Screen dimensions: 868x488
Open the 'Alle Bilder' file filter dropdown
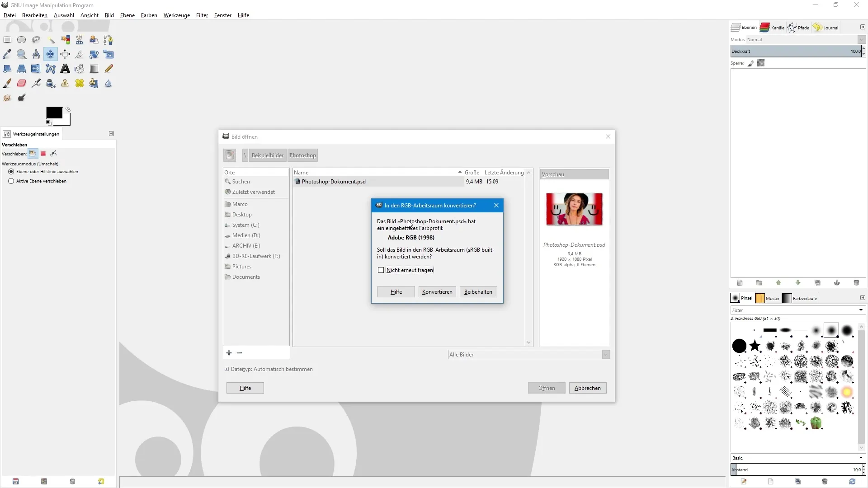[529, 355]
